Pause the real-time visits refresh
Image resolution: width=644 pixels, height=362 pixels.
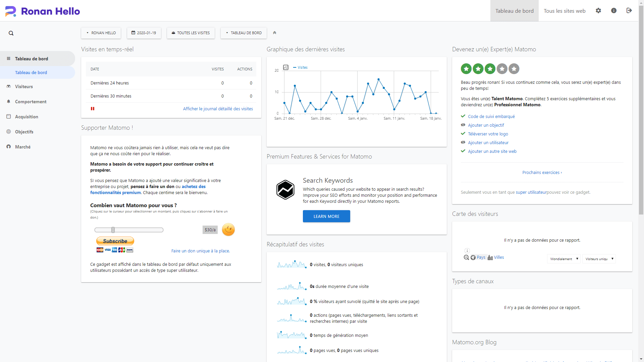[93, 109]
